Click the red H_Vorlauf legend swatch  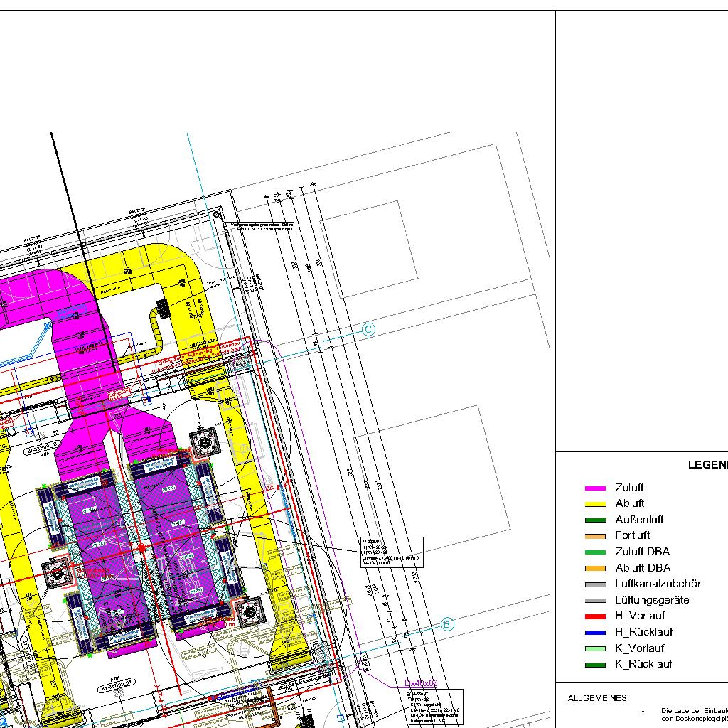click(x=595, y=616)
